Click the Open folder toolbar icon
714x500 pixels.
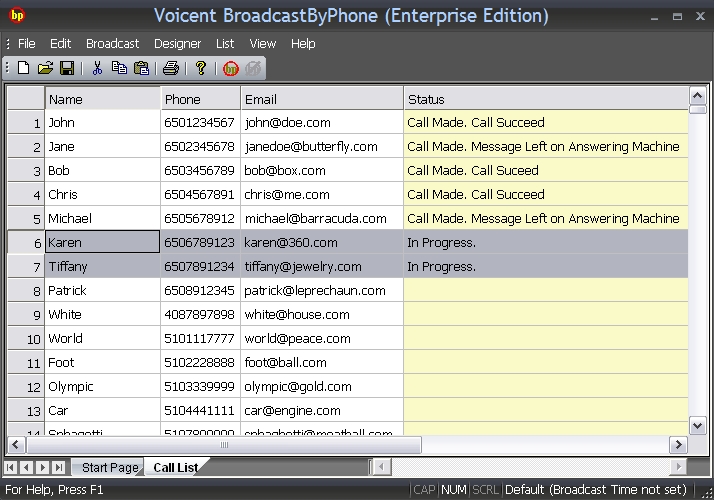click(x=45, y=68)
